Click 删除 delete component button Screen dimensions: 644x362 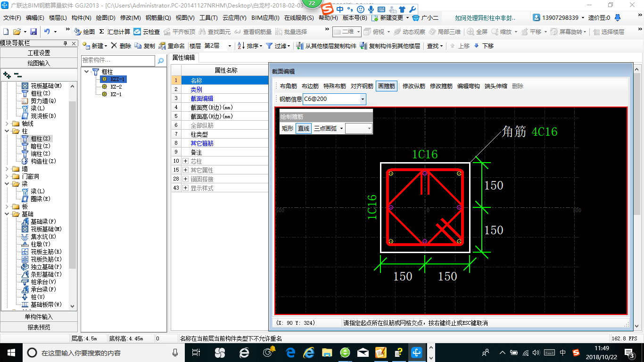(x=121, y=46)
